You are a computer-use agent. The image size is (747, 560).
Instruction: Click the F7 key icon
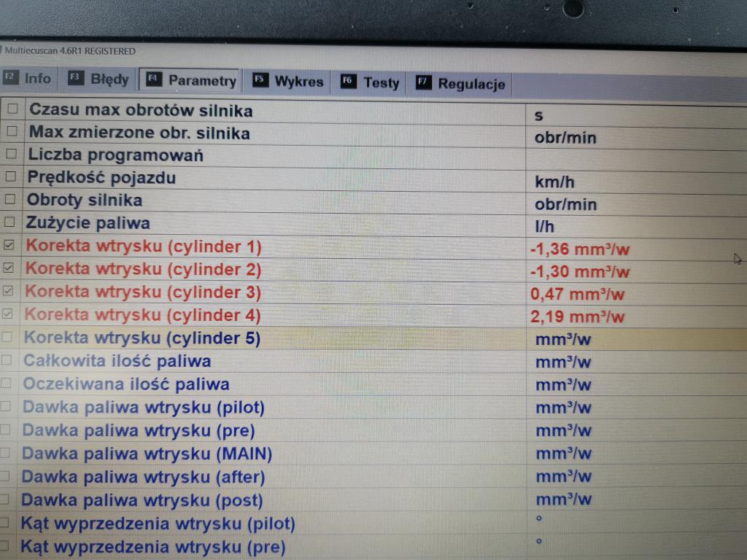[424, 83]
